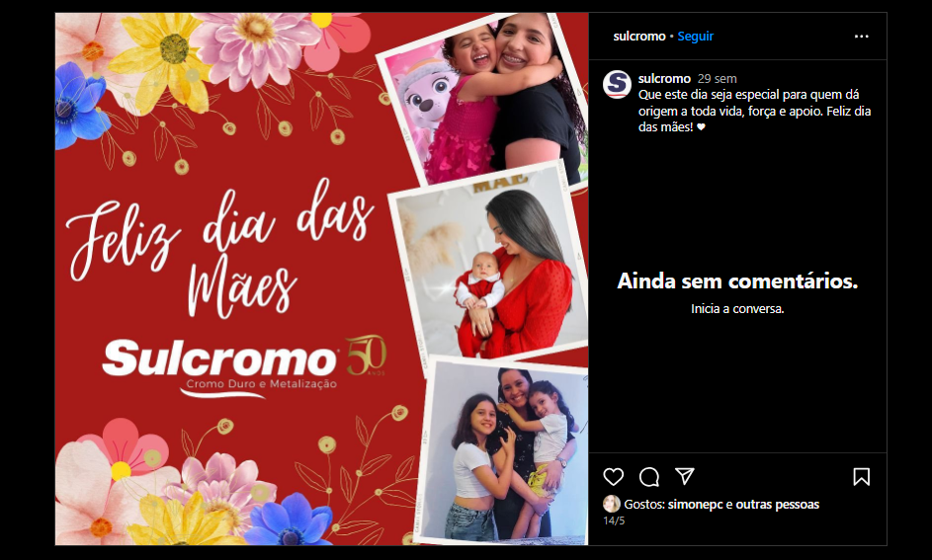Share post using paper plane icon
932x560 pixels.
point(685,476)
